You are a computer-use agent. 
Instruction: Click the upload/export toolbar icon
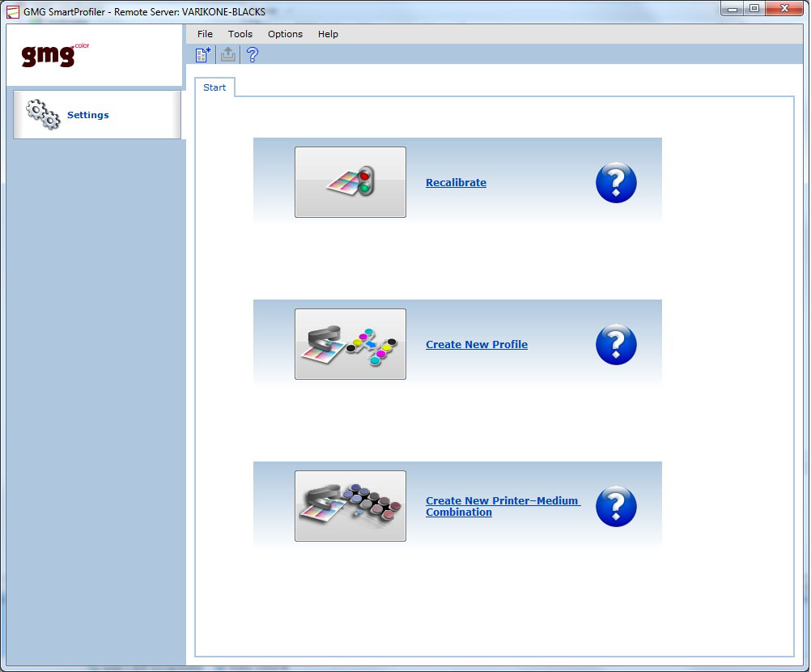click(228, 55)
